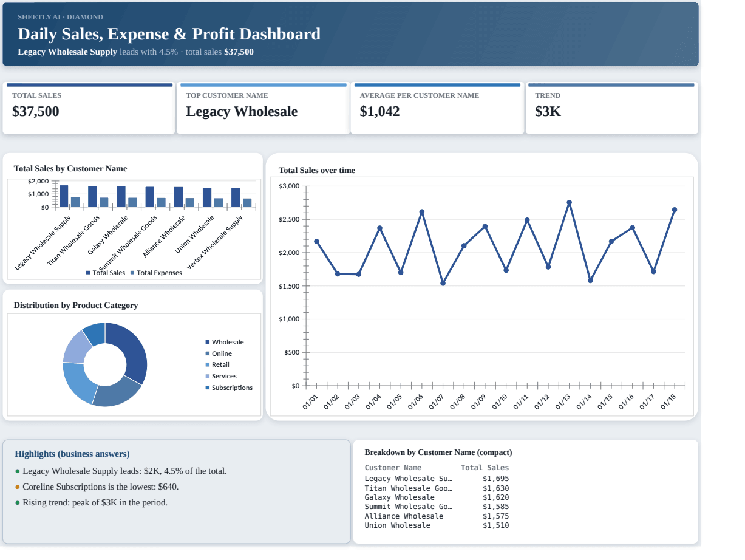
Task: Click the 01/06 data point on the line chart
Action: (x=422, y=212)
